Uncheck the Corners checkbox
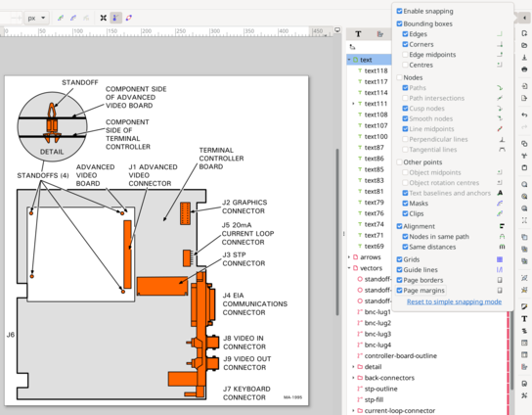Viewport: 532px width, 415px height. 405,44
